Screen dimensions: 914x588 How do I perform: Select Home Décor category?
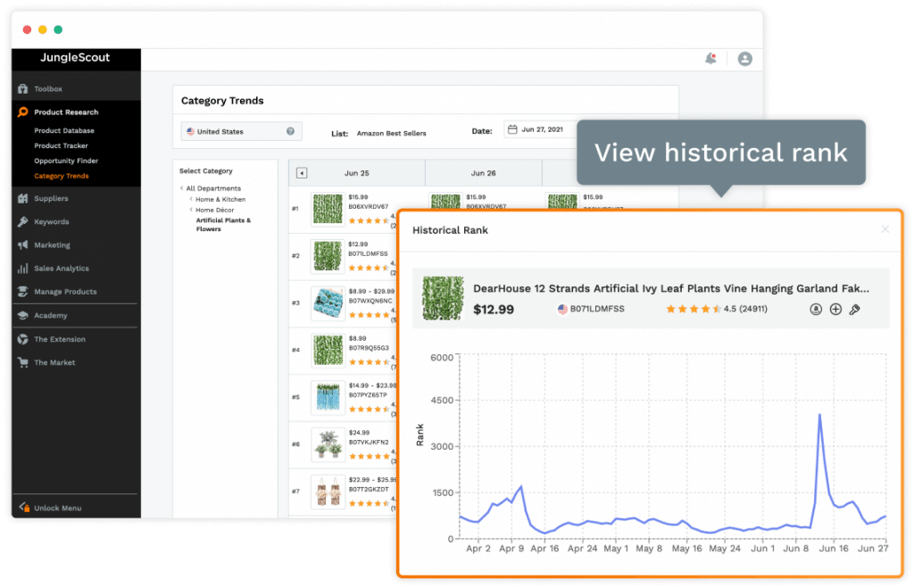[x=214, y=210]
